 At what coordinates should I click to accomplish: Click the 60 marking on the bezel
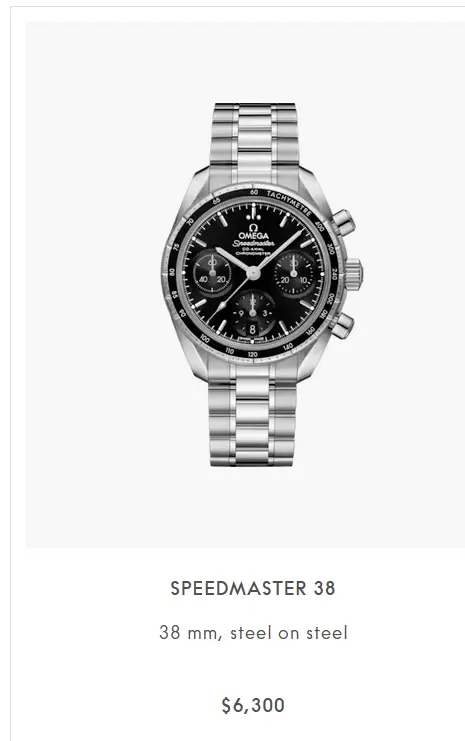click(x=254, y=192)
